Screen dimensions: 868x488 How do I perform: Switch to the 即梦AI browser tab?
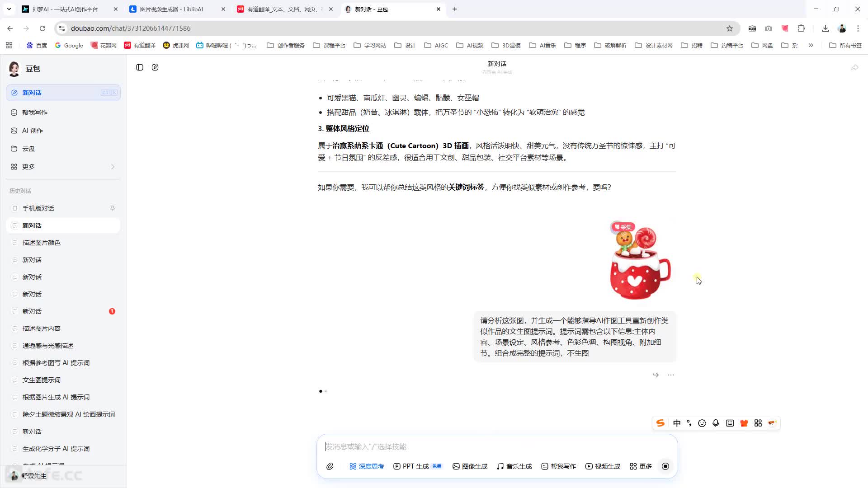pos(65,9)
